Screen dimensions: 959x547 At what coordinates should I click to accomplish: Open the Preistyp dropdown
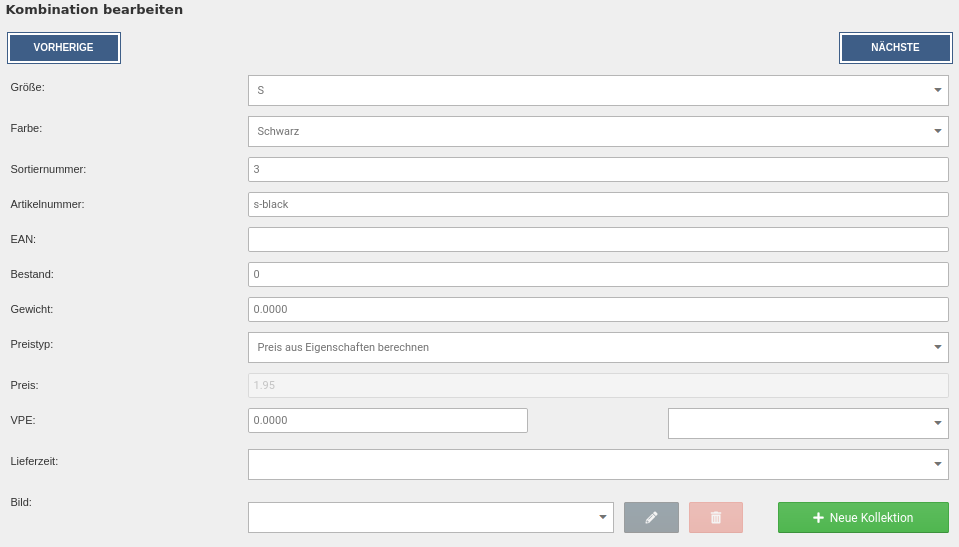tap(597, 347)
